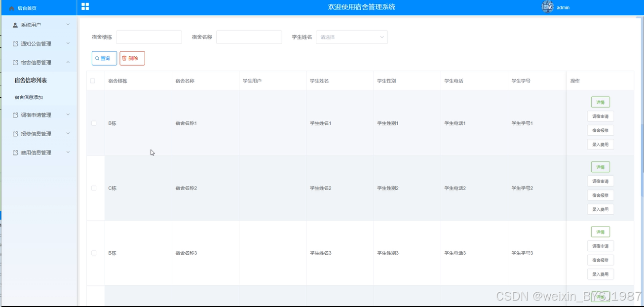Click 宿舍报修 button for 宿舍名称1 row
Image resolution: width=644 pixels, height=307 pixels.
point(601,131)
